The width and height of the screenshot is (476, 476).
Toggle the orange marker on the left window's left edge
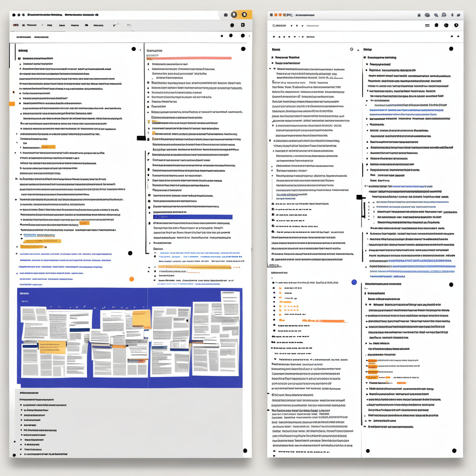click(12, 104)
